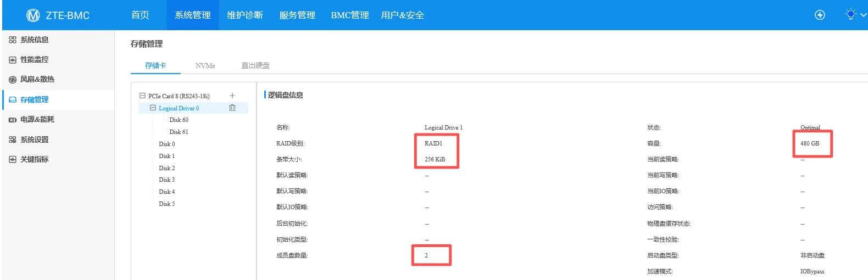
Task: Go to 电源&能耗 page
Action: click(x=37, y=119)
